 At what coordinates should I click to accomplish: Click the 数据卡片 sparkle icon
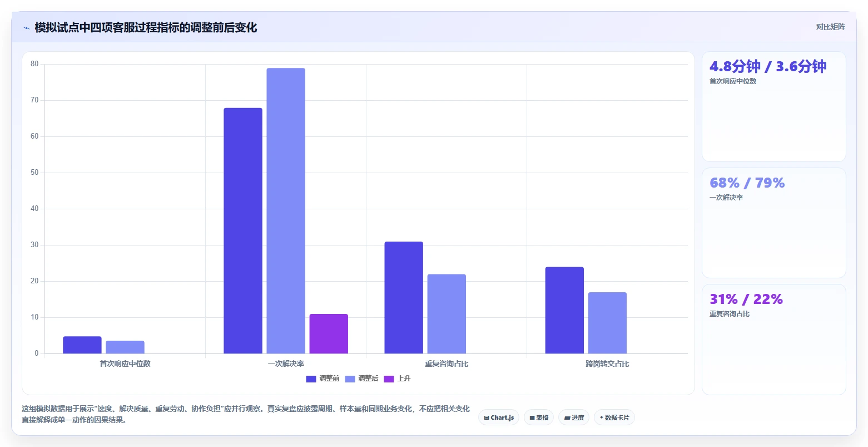[602, 417]
